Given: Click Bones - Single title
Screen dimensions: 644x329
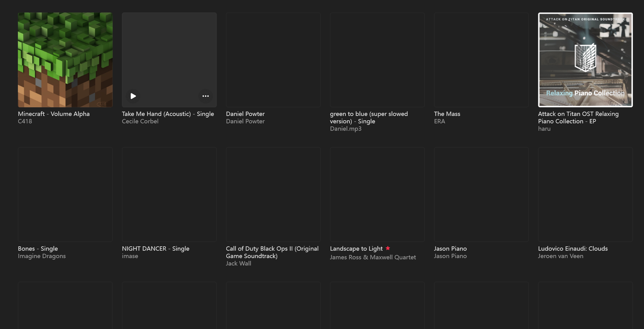Looking at the screenshot, I should [38, 249].
